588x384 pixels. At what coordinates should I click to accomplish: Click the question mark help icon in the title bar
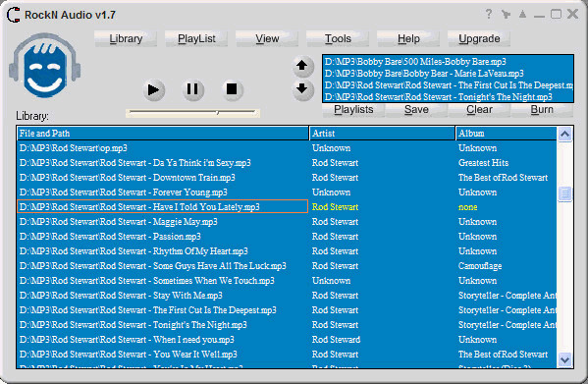[489, 15]
